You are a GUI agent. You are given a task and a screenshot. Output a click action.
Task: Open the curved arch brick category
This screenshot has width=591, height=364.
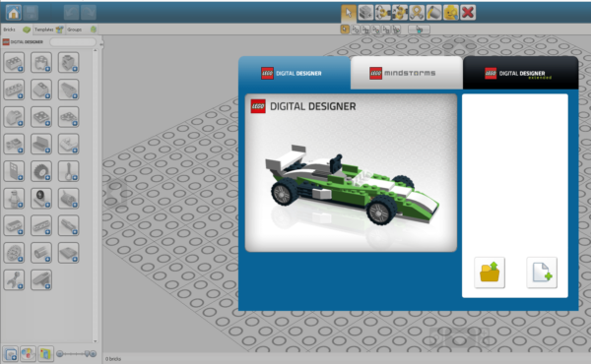tap(14, 117)
